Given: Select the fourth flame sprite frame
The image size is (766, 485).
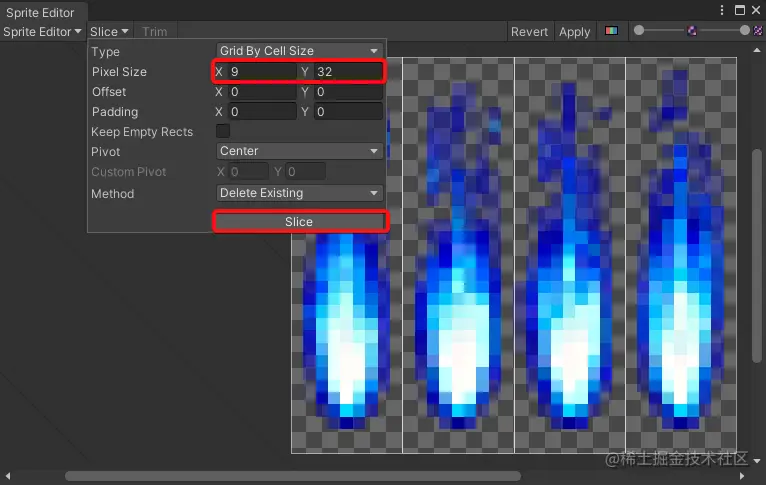Looking at the screenshot, I should 681,255.
